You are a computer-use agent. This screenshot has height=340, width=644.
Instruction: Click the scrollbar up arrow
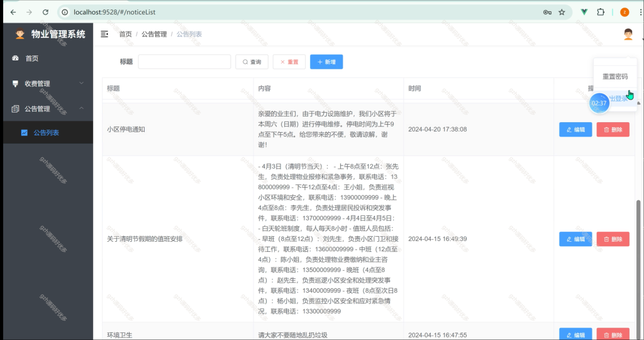tap(638, 103)
